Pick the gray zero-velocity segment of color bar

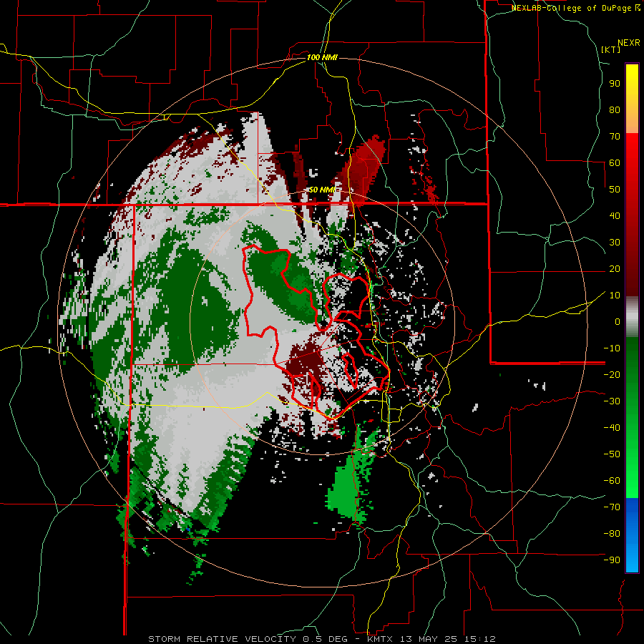click(632, 317)
